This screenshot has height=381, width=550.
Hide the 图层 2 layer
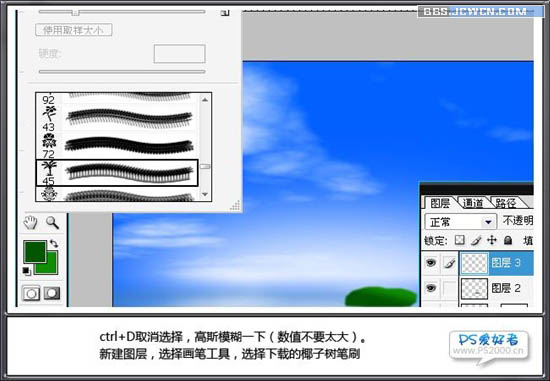pyautogui.click(x=431, y=288)
